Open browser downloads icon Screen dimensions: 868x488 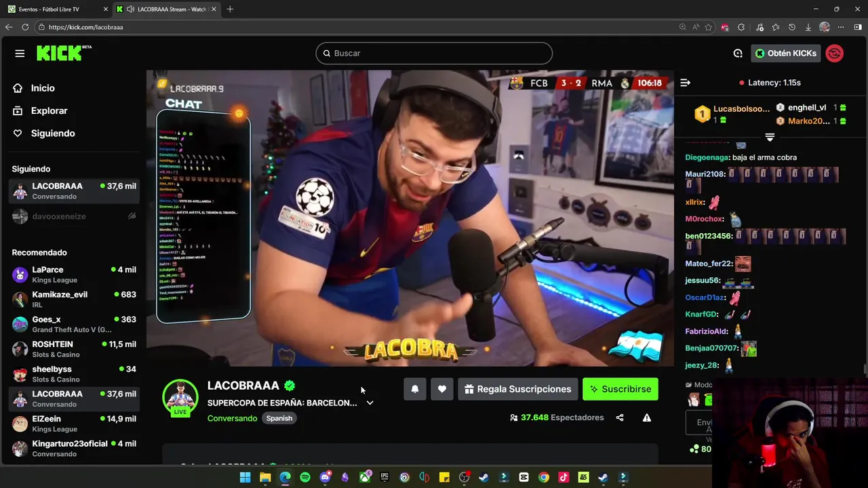[808, 27]
